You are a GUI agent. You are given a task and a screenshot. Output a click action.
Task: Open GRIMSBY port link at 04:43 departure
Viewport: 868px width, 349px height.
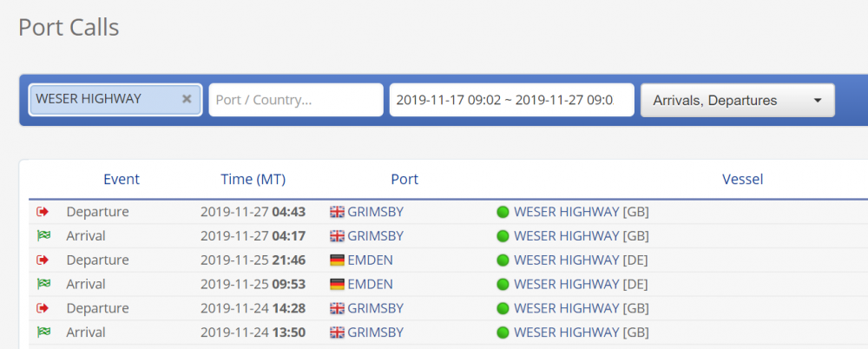pos(375,212)
